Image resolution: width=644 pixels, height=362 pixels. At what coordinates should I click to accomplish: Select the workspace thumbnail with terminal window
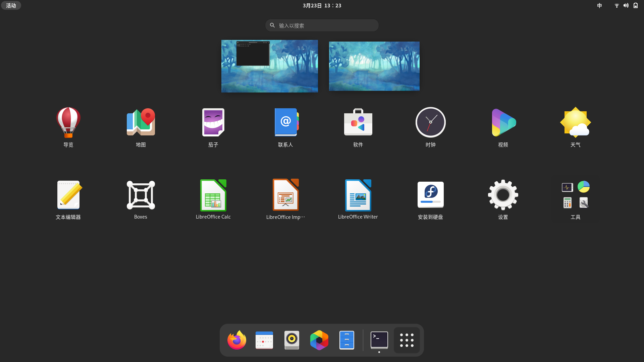269,66
